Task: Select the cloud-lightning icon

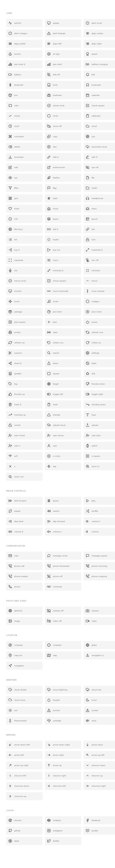Action: (x=49, y=690)
